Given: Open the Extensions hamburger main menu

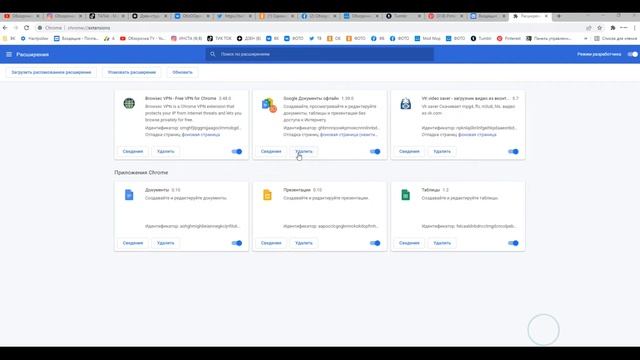Looking at the screenshot, I should click(9, 54).
